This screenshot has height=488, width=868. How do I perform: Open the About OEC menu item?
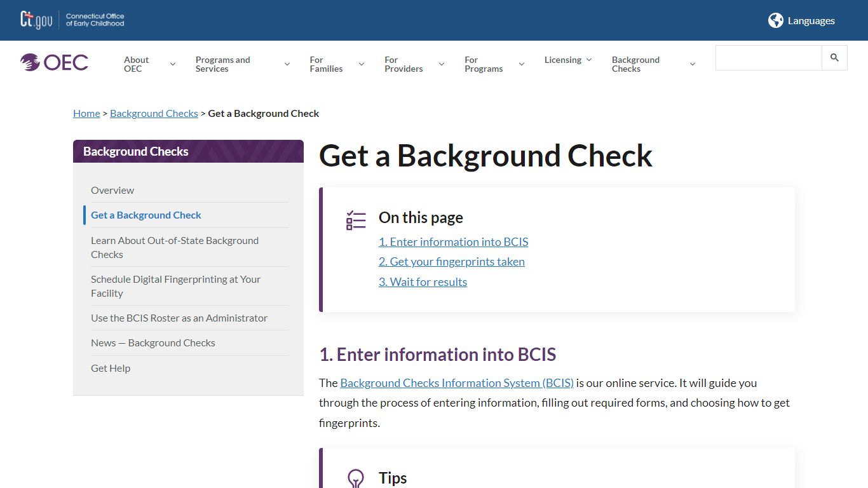[136, 64]
